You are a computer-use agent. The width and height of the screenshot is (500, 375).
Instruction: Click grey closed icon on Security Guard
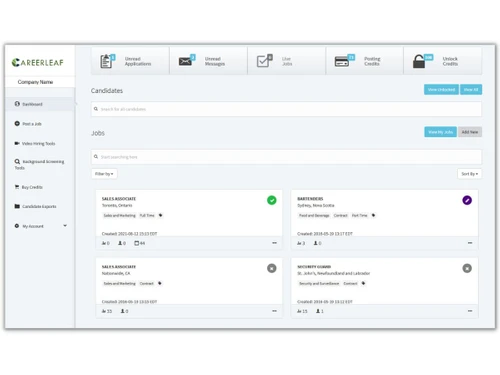467,268
